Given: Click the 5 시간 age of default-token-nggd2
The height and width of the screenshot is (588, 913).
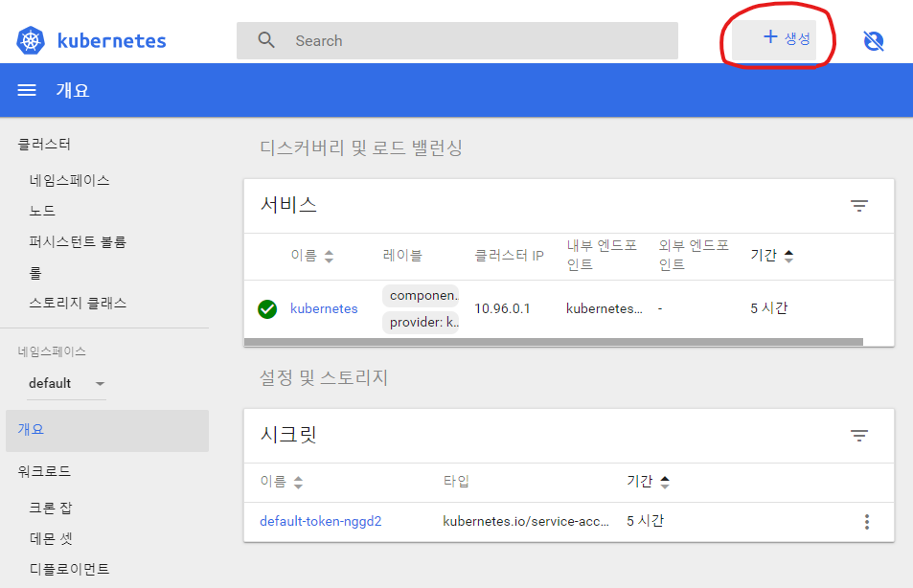Looking at the screenshot, I should coord(645,521).
